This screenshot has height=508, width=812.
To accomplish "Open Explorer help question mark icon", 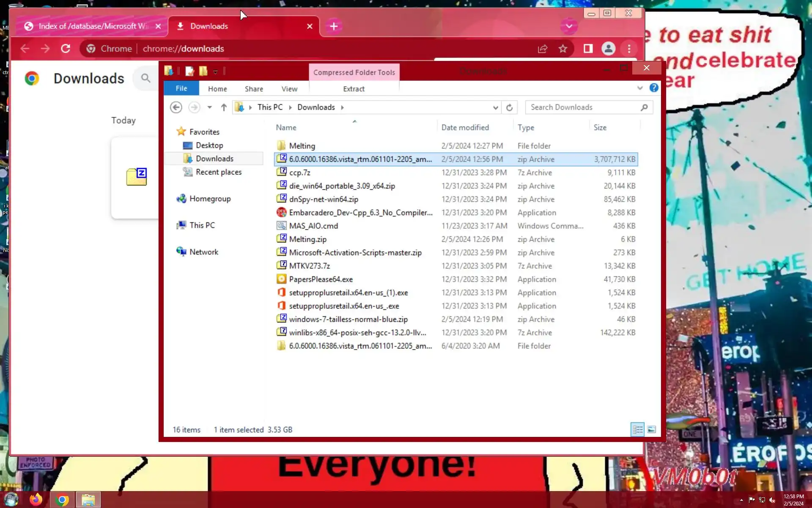I will pos(654,88).
